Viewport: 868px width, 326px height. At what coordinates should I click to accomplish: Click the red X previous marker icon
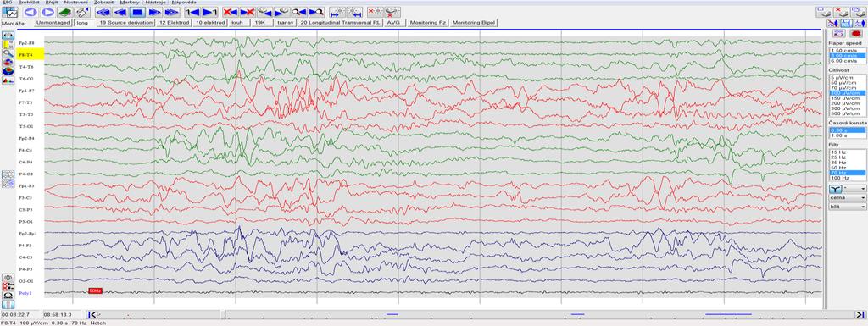(x=231, y=12)
